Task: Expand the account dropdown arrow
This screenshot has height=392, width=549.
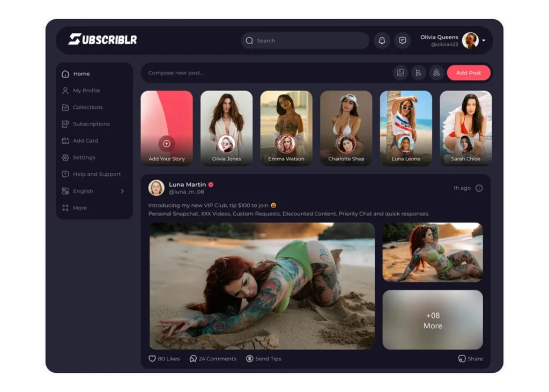Action: tap(484, 41)
